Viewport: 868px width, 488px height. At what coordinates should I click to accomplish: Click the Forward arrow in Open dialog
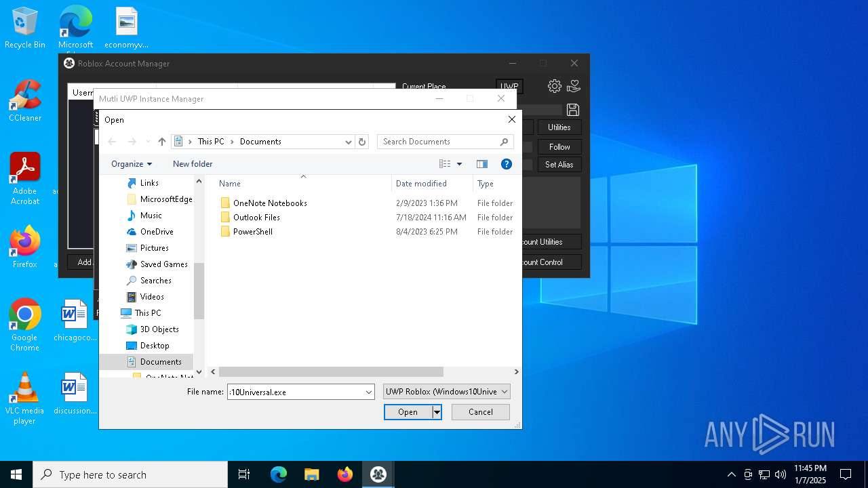pyautogui.click(x=132, y=142)
